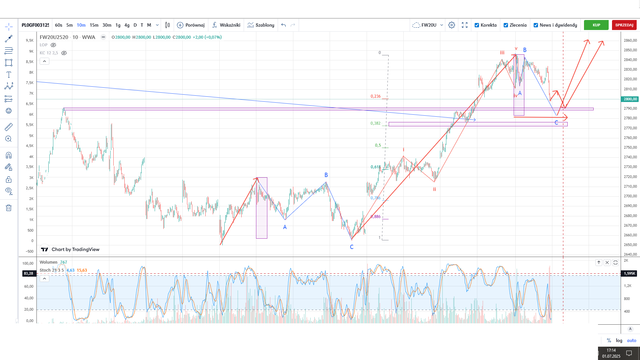
Task: Edit the symbol search field PLOGF003125
Action: pyautogui.click(x=35, y=25)
